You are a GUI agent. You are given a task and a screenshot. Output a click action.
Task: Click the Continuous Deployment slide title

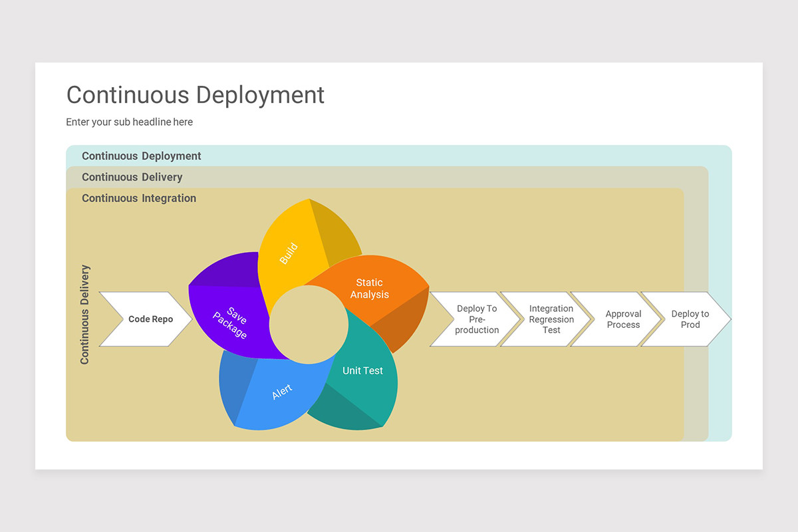195,95
